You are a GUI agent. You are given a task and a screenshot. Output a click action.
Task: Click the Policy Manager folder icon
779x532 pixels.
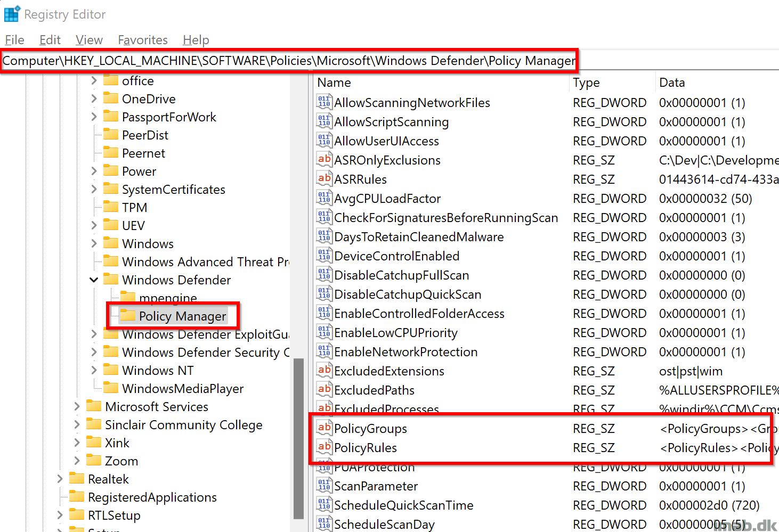click(x=128, y=315)
